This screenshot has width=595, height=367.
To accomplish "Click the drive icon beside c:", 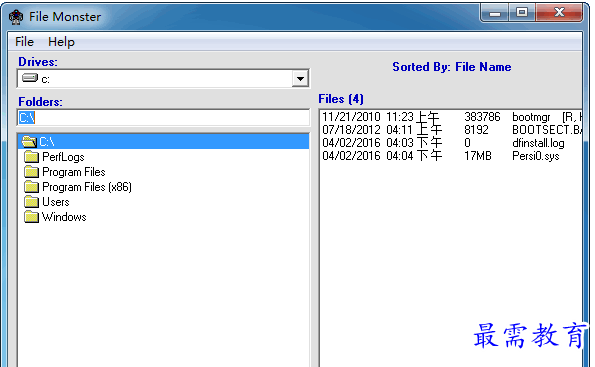I will [30, 78].
